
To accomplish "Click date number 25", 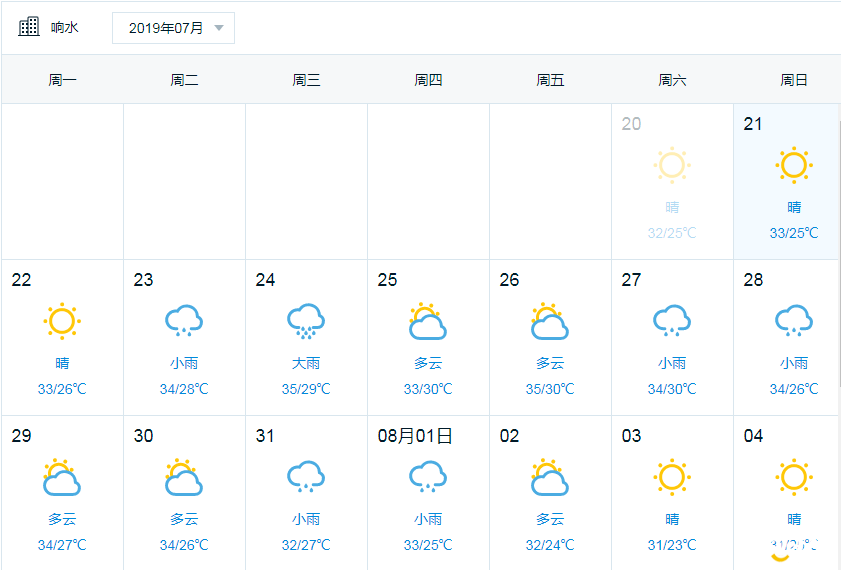I will pos(387,280).
